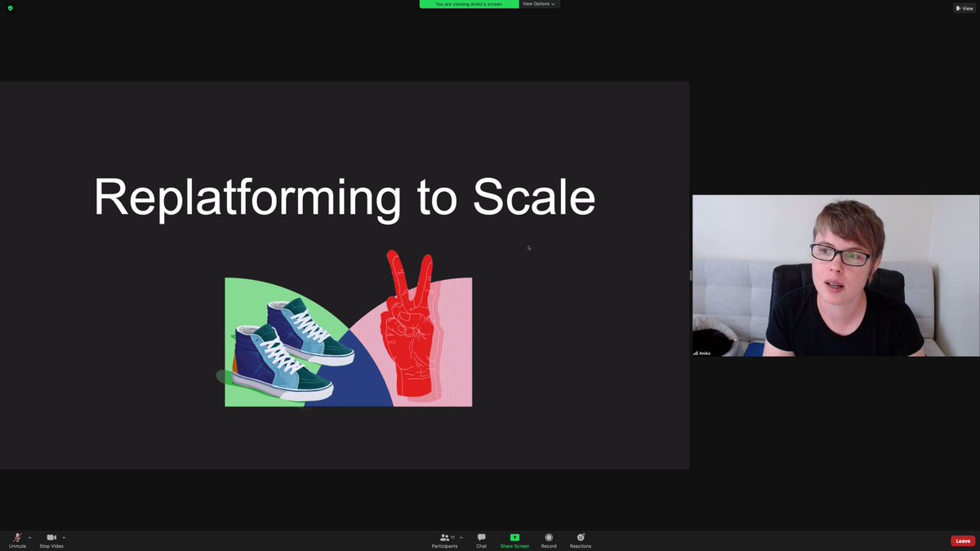
Task: Click the green encryption shield icon
Action: [x=10, y=8]
